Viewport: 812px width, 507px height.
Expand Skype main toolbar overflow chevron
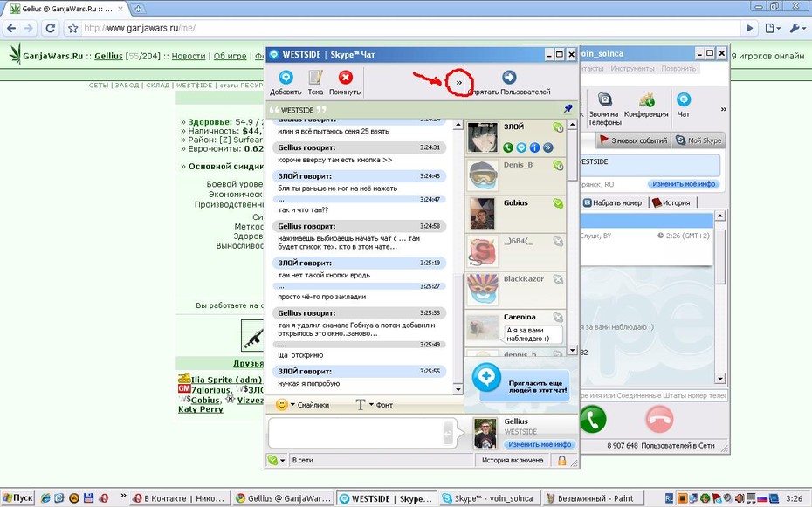click(x=724, y=110)
